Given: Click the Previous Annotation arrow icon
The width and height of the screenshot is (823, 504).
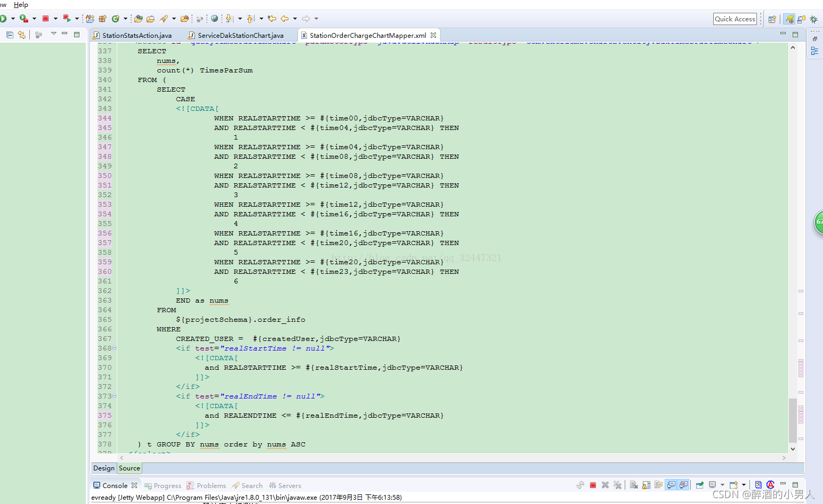Looking at the screenshot, I should pos(251,19).
